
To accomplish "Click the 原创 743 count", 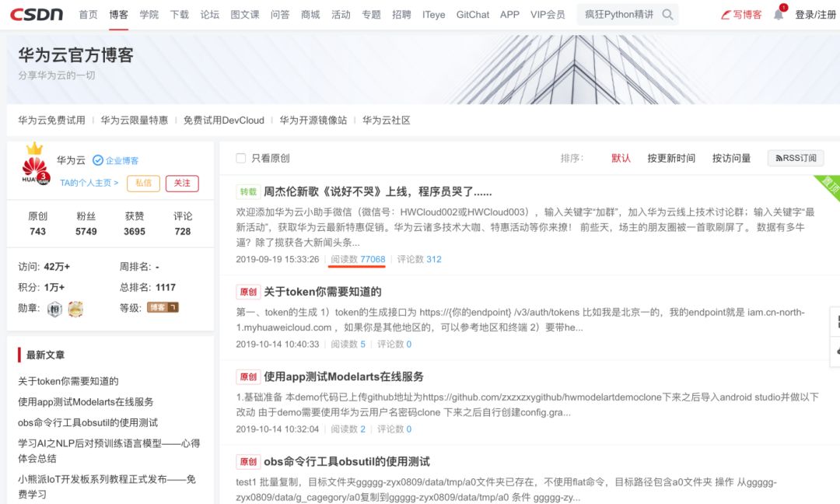I will (x=37, y=223).
